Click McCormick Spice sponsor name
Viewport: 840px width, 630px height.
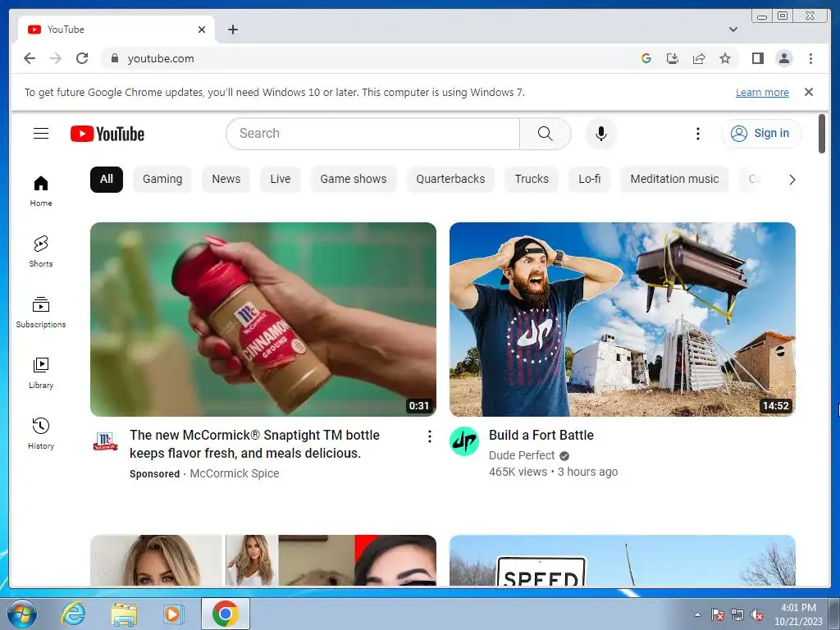pos(234,473)
